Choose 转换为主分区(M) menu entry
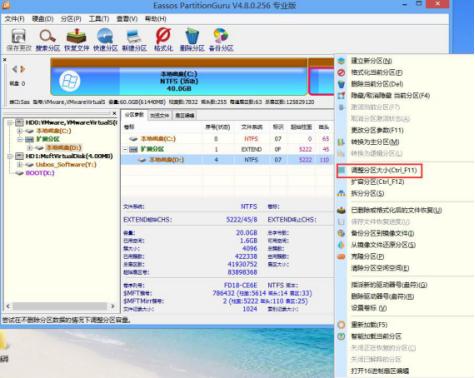This screenshot has height=378, width=475. (x=375, y=142)
